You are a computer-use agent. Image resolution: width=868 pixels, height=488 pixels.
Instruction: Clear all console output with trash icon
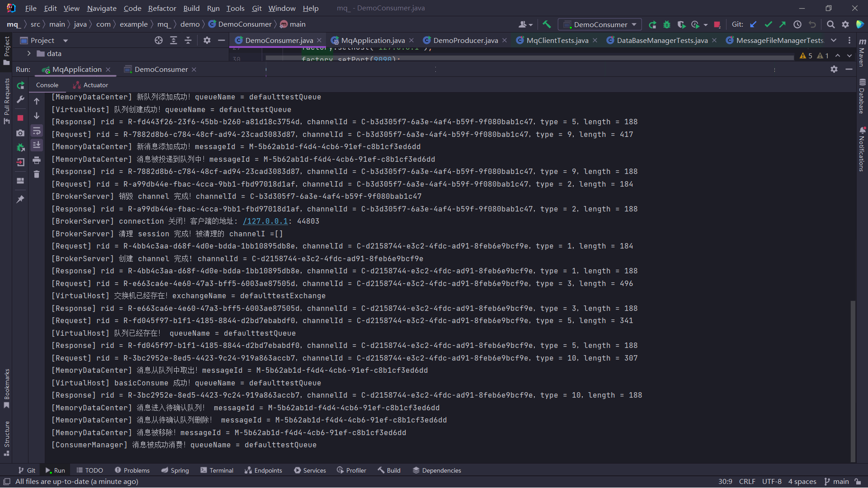tap(37, 174)
